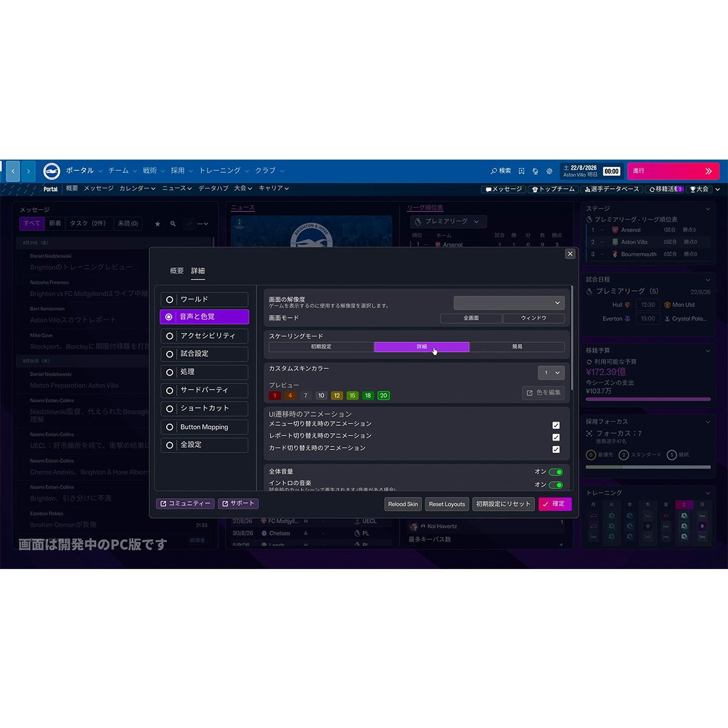Click the bookmark icon in the top bar

pos(521,171)
